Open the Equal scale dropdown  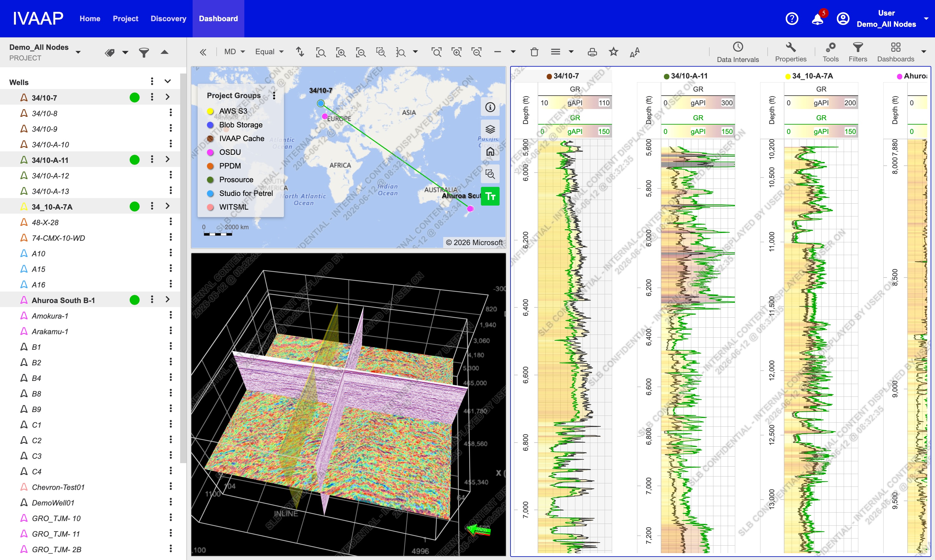coord(269,52)
